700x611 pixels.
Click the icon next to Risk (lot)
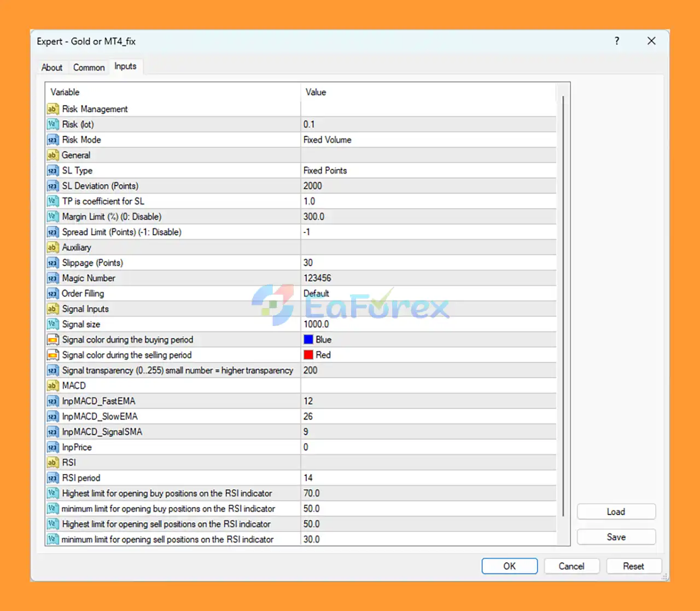[52, 124]
